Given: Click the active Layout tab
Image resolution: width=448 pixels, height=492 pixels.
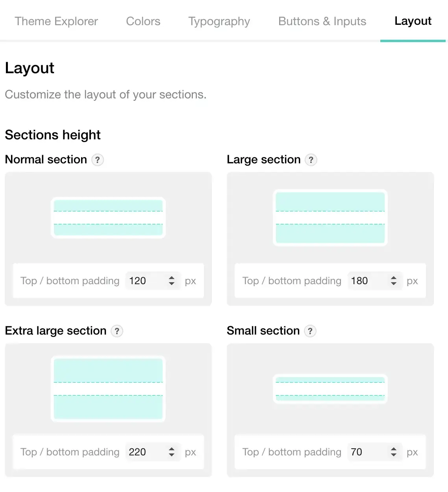Looking at the screenshot, I should pyautogui.click(x=413, y=21).
